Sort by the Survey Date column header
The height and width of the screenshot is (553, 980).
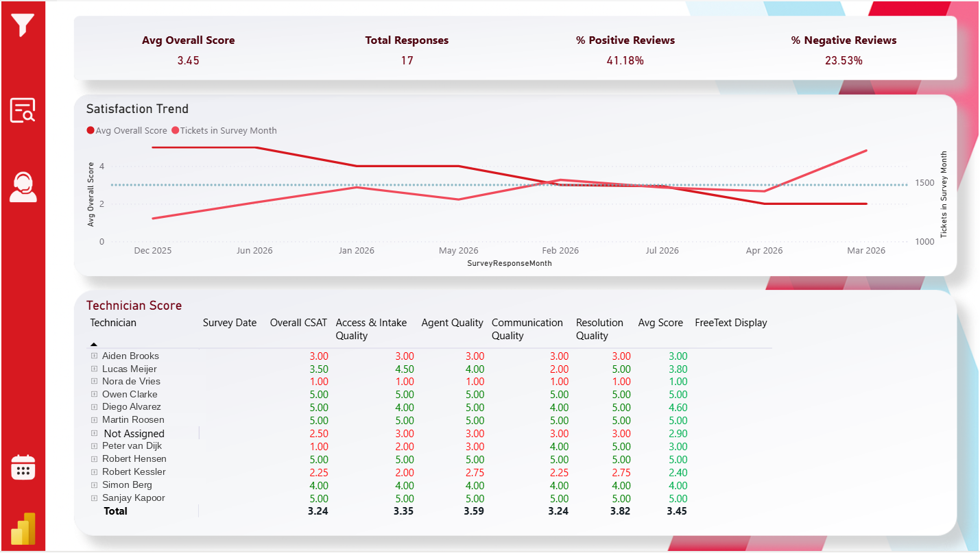click(x=230, y=323)
